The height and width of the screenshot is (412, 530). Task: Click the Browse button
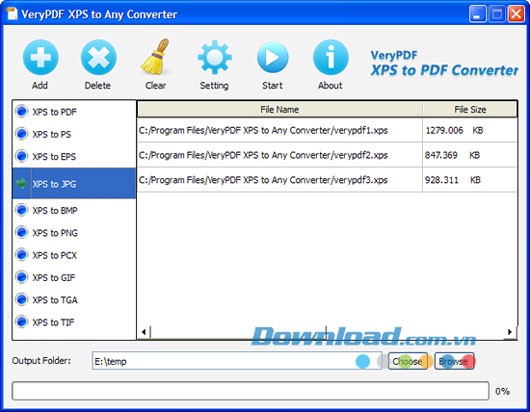[x=454, y=361]
